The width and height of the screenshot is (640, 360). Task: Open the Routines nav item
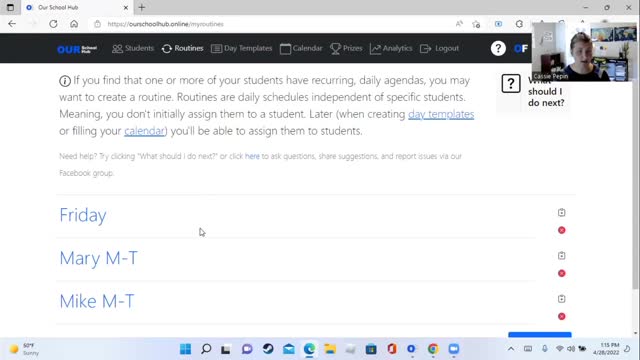[x=182, y=48]
